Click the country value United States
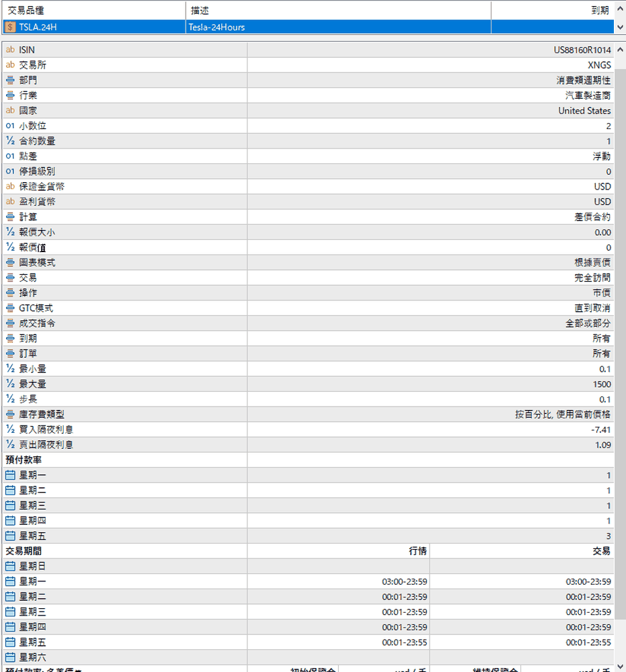 pos(584,111)
